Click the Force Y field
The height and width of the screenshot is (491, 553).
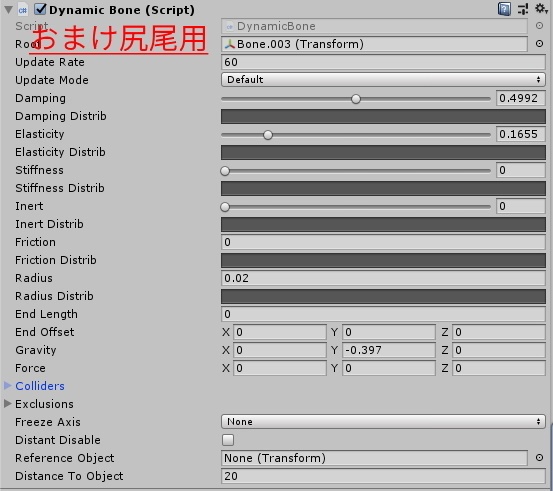pos(389,368)
